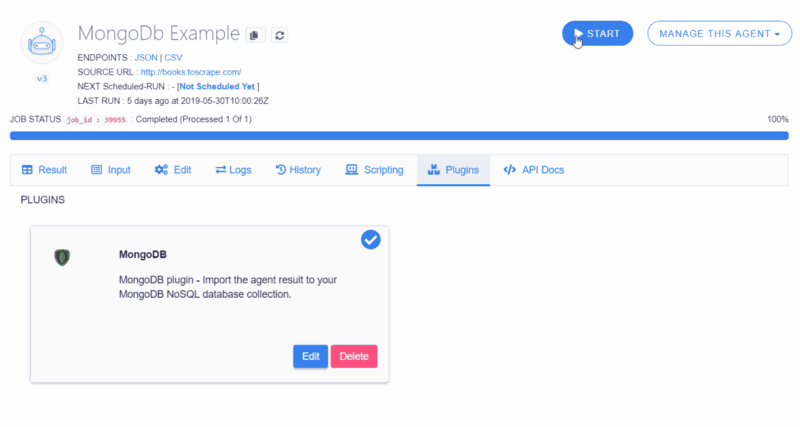Click the Result tab table icon
The height and width of the screenshot is (427, 800).
[27, 170]
